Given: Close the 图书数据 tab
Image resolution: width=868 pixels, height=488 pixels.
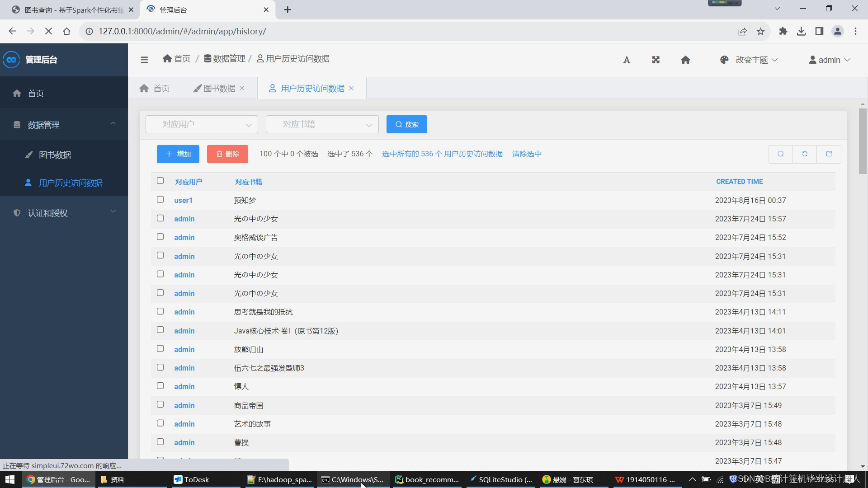Looking at the screenshot, I should pyautogui.click(x=242, y=89).
